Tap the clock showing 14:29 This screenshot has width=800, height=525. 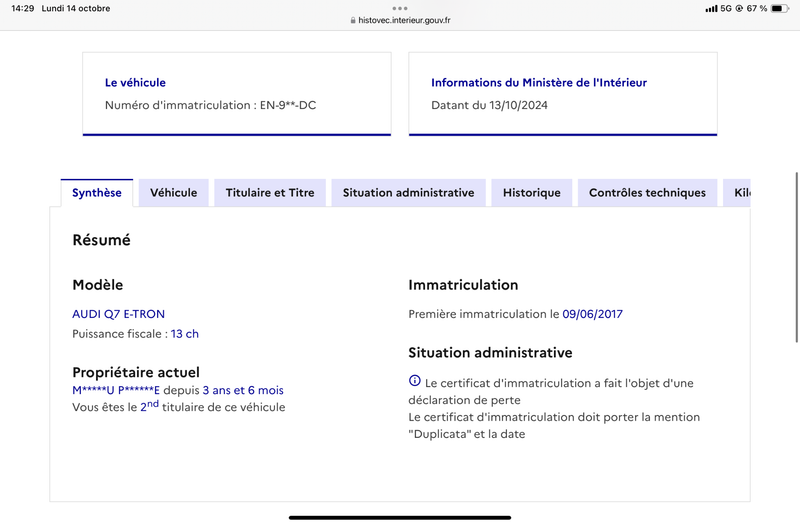[x=22, y=9]
